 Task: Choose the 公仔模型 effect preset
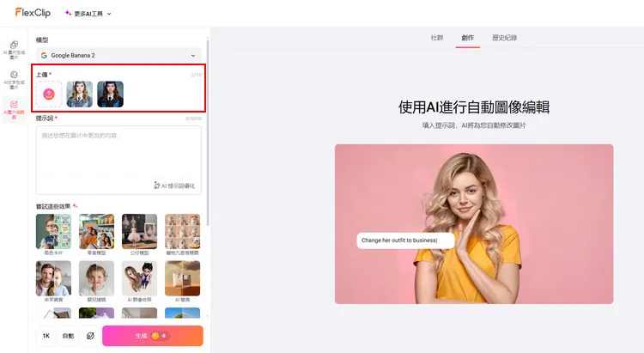click(x=139, y=232)
